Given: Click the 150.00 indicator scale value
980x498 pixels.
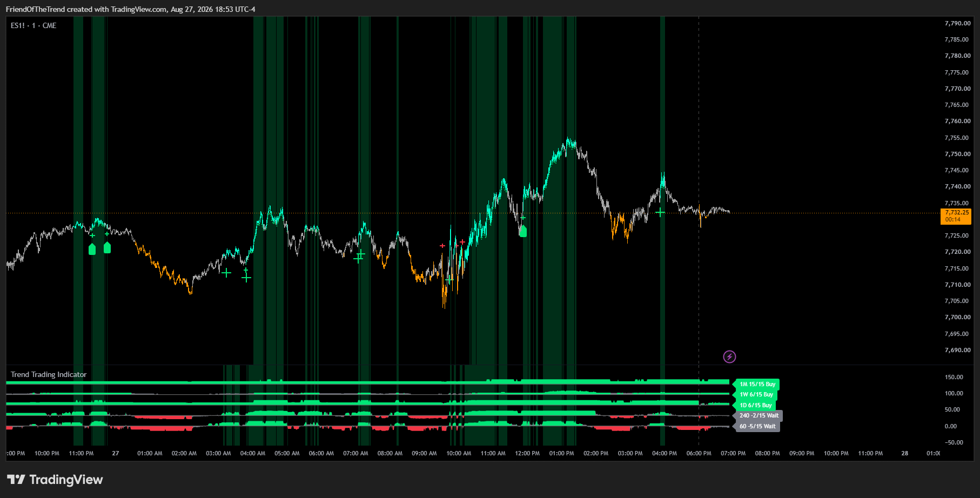Looking at the screenshot, I should coord(954,377).
